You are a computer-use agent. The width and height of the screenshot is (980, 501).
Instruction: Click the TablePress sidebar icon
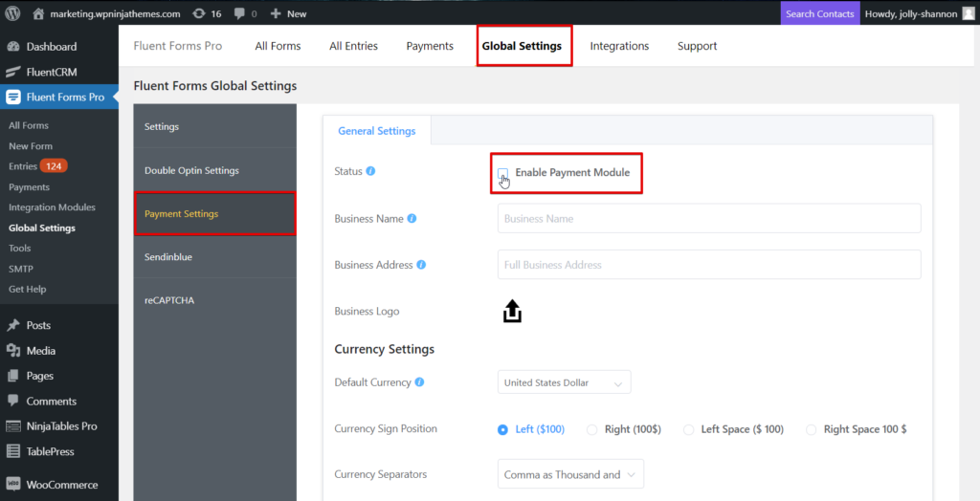pos(13,451)
